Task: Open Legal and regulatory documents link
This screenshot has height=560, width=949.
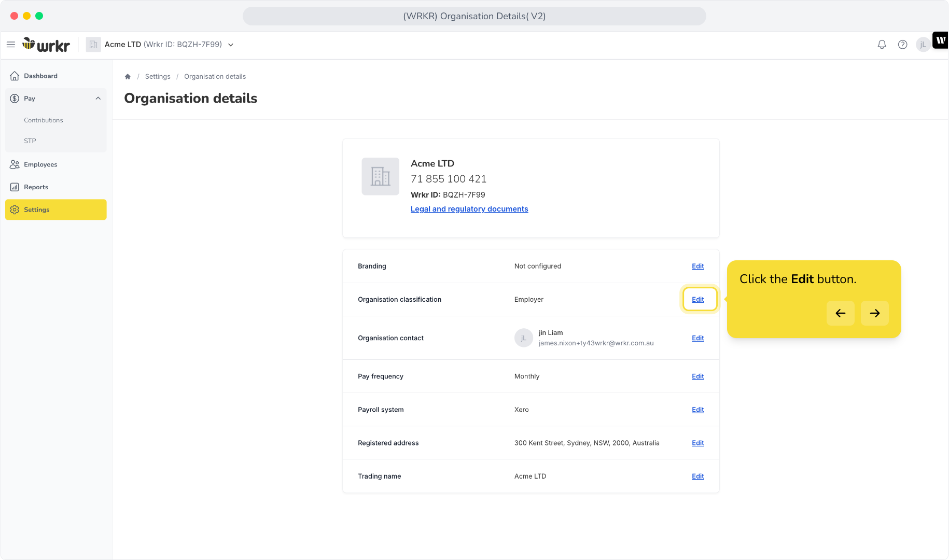Action: click(469, 209)
